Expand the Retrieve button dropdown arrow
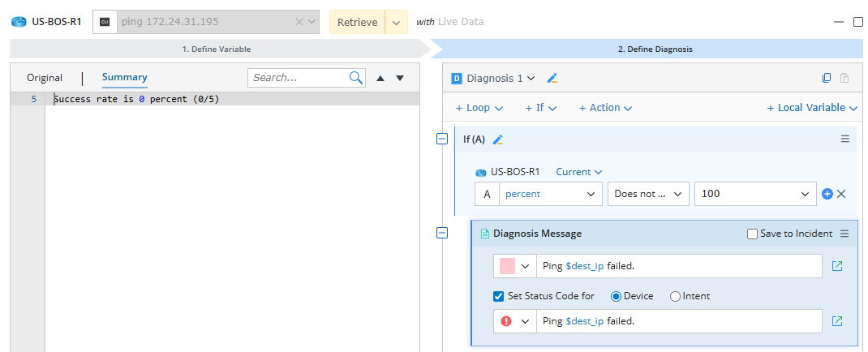868x352 pixels. click(396, 23)
